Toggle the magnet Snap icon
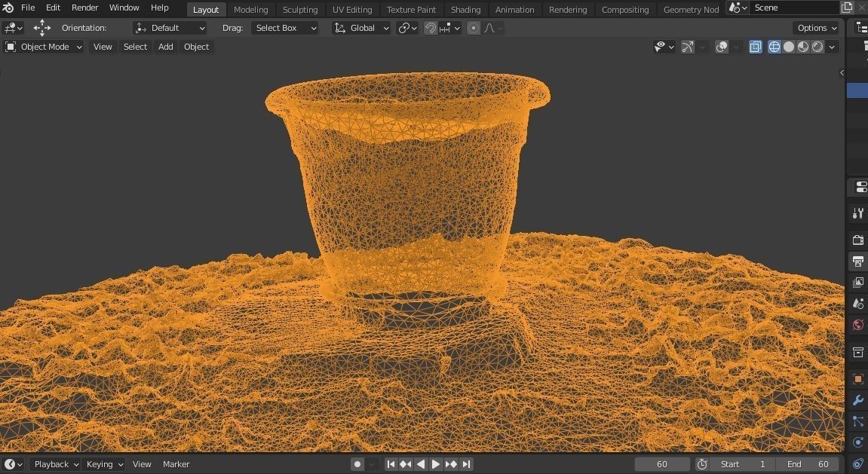Screen dimensions: 868x474 pos(430,28)
